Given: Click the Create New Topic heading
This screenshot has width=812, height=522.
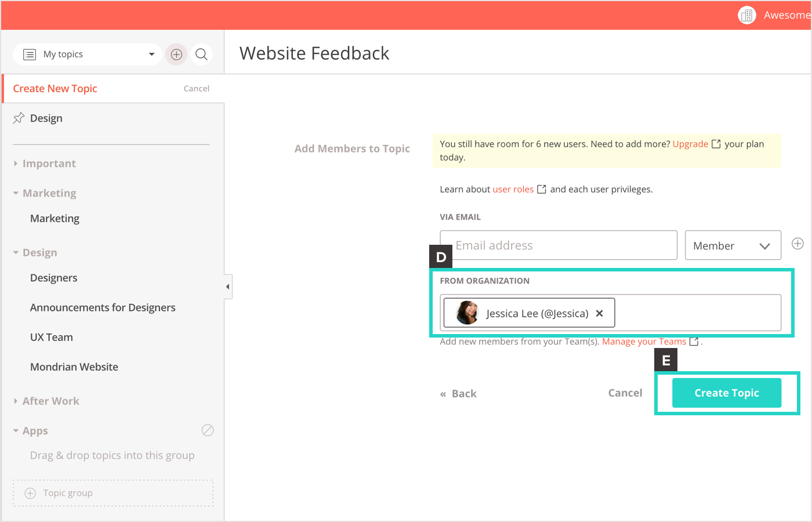Looking at the screenshot, I should coord(55,89).
